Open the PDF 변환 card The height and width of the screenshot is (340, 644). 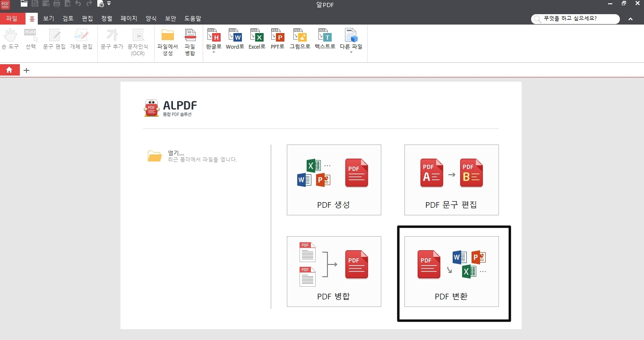[451, 272]
